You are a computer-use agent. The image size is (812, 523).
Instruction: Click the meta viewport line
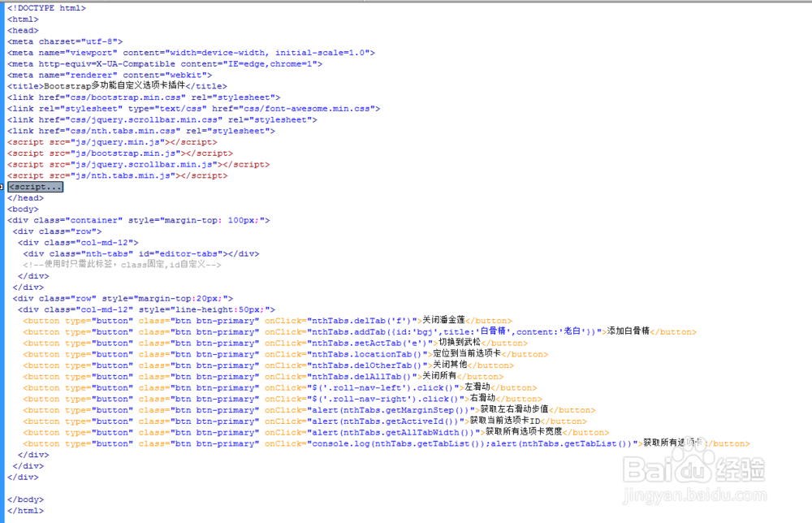click(191, 53)
